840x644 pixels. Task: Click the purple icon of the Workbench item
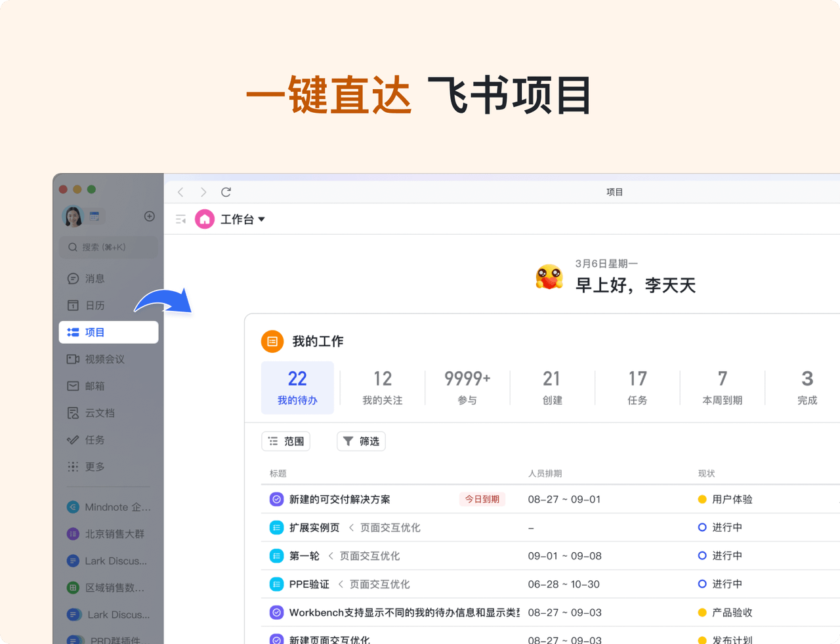pos(277,613)
